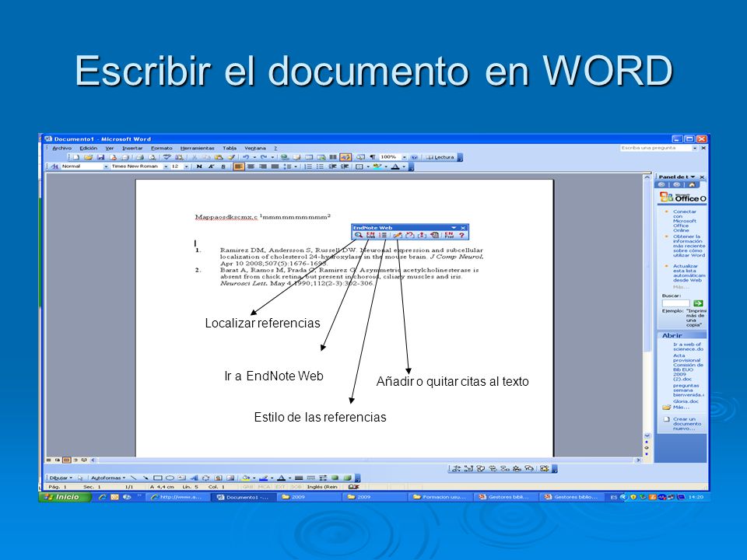The height and width of the screenshot is (560, 747).
Task: Click the New blank document icon
Action: coord(75,157)
